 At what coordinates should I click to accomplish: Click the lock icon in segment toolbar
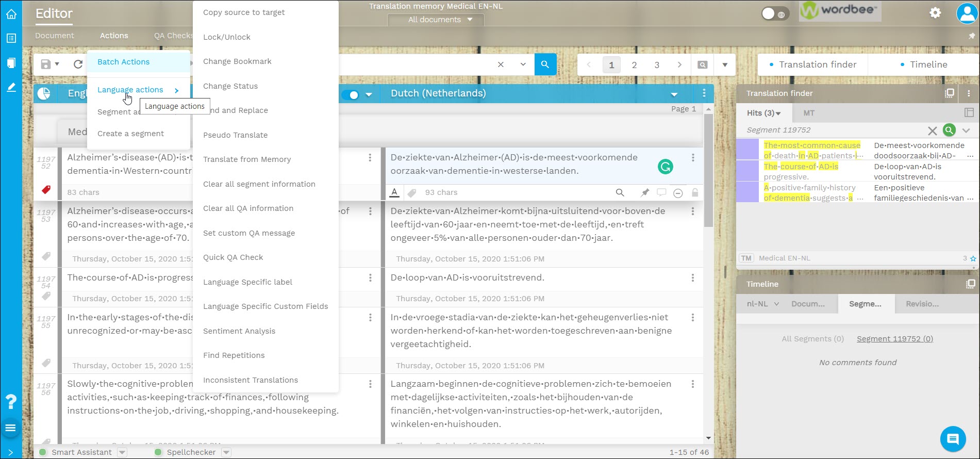tap(695, 192)
